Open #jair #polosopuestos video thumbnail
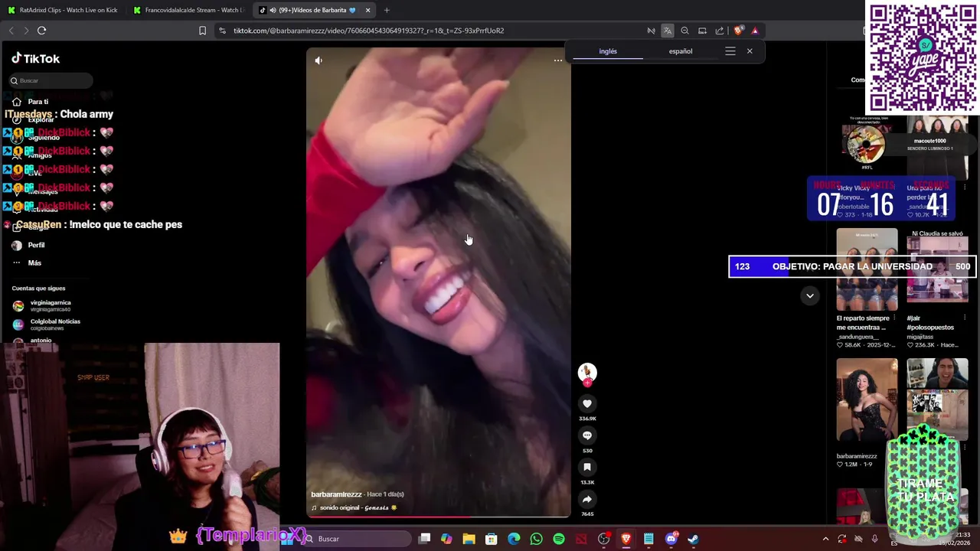The image size is (980, 551). [937, 269]
